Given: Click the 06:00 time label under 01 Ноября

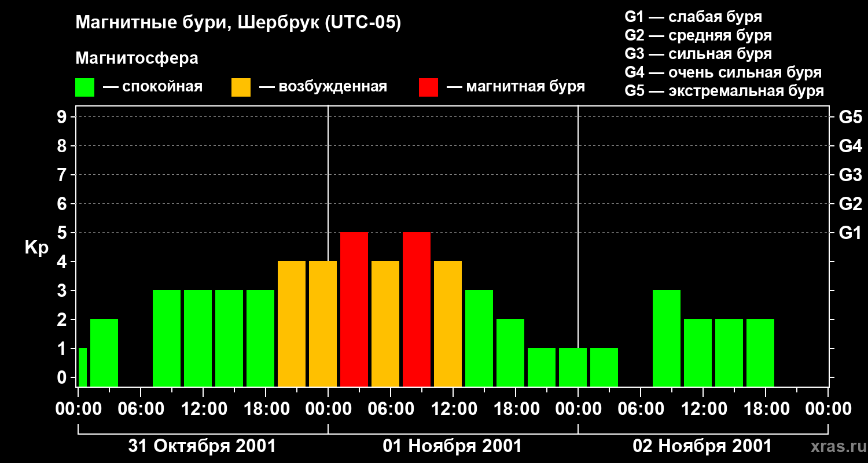Looking at the screenshot, I should click(391, 409).
